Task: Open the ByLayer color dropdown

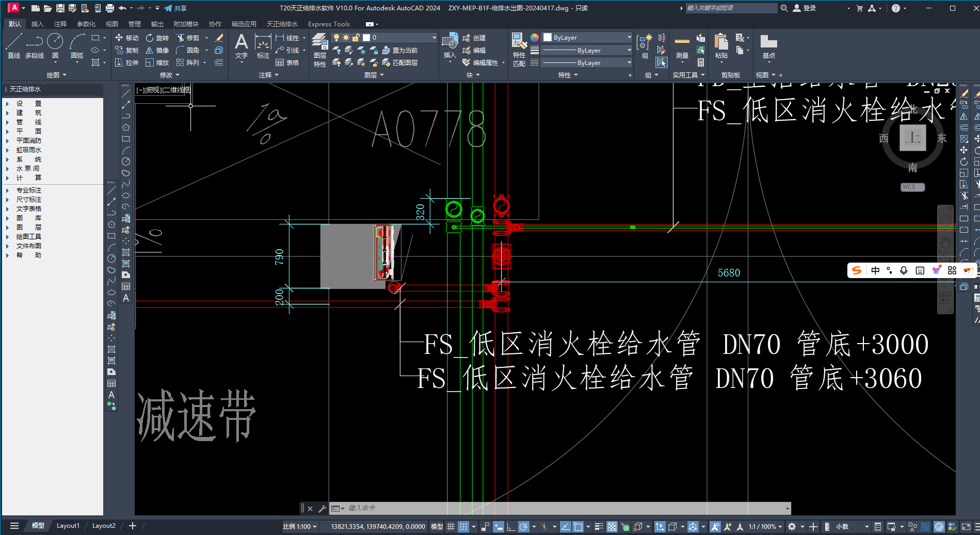Action: point(587,38)
